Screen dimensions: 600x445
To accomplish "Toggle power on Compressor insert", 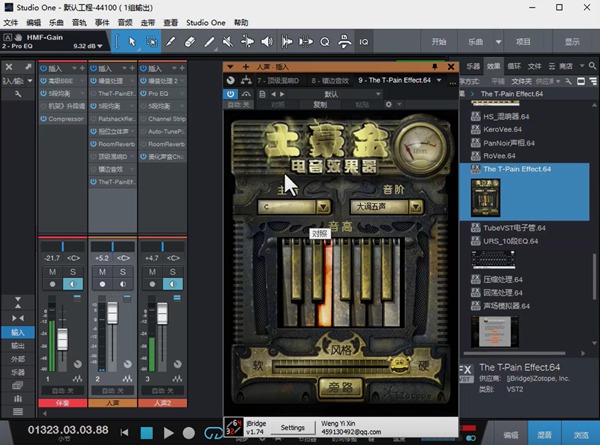I will coord(43,119).
